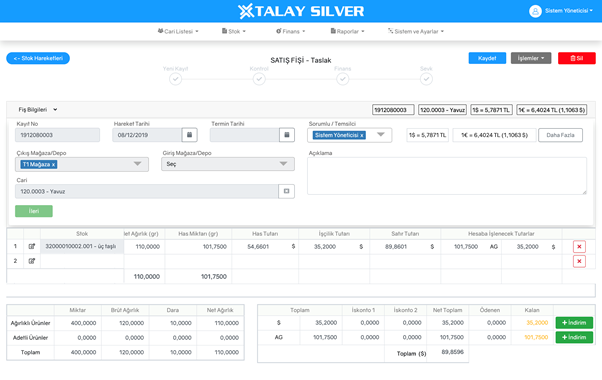Click the Cari input field
Screen dimensions: 602x380
tap(147, 191)
